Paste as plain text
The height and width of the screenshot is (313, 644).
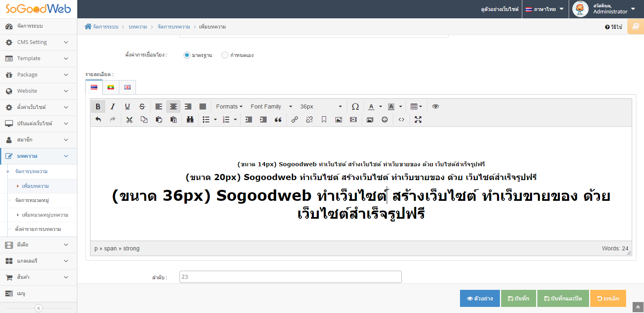[173, 120]
